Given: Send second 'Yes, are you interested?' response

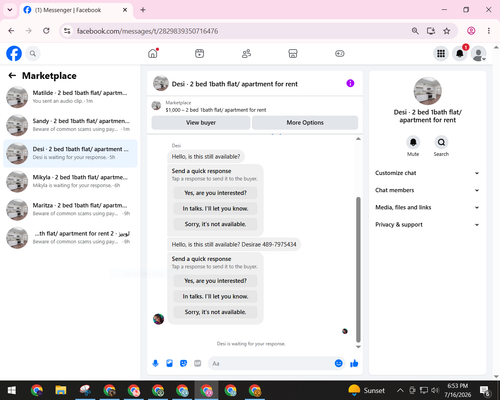Looking at the screenshot, I should pos(215,281).
